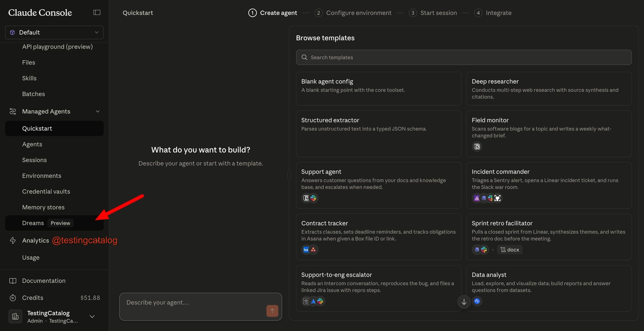The height and width of the screenshot is (331, 644).
Task: Click the Asana icon on Contract tracker card
Action: pos(313,250)
